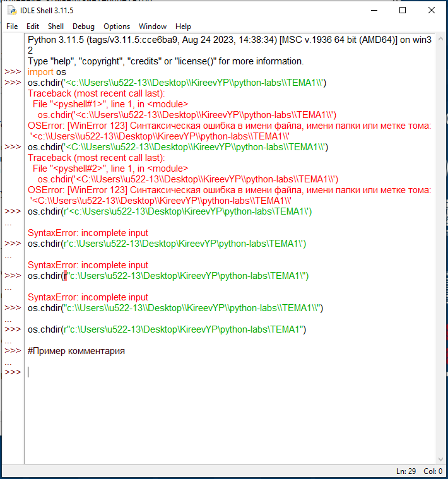Click the '#Пример комментария' comment line
Viewport: 448px width, 479px height.
coord(76,351)
